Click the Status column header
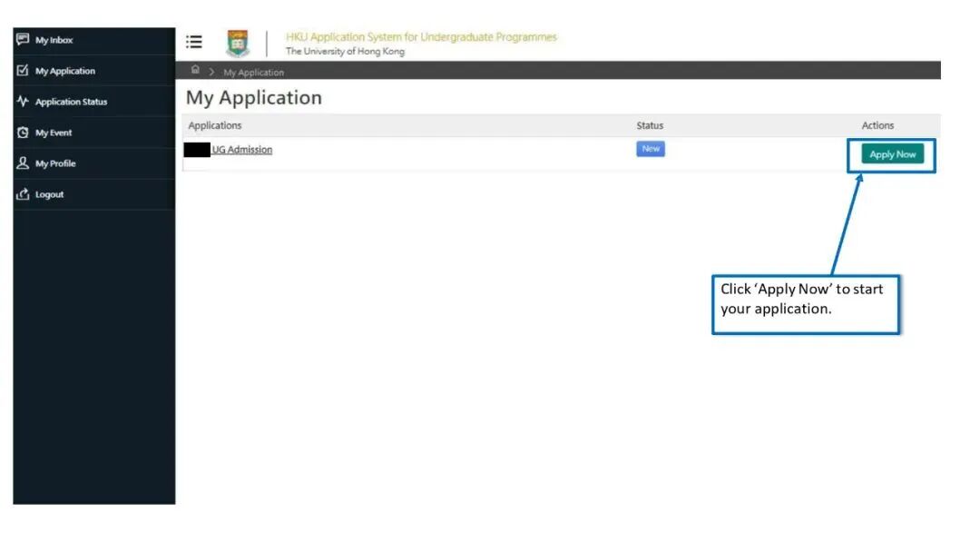This screenshot has width=980, height=552. tap(650, 125)
